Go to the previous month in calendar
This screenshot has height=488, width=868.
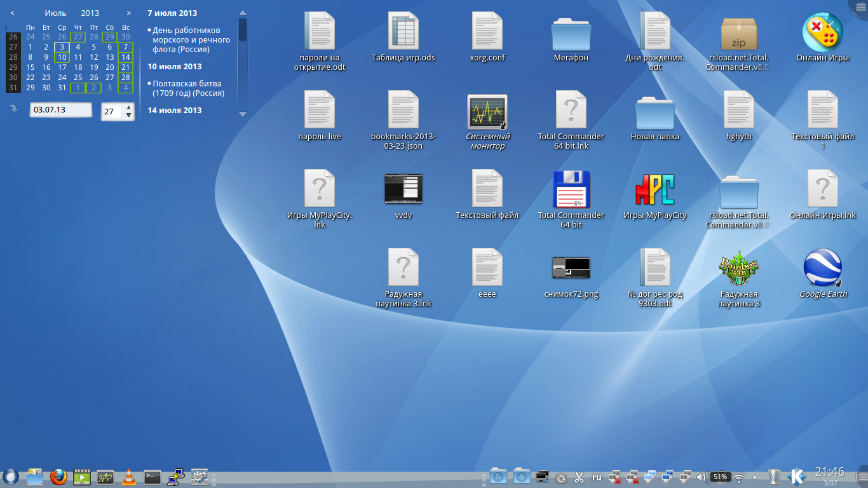point(13,13)
